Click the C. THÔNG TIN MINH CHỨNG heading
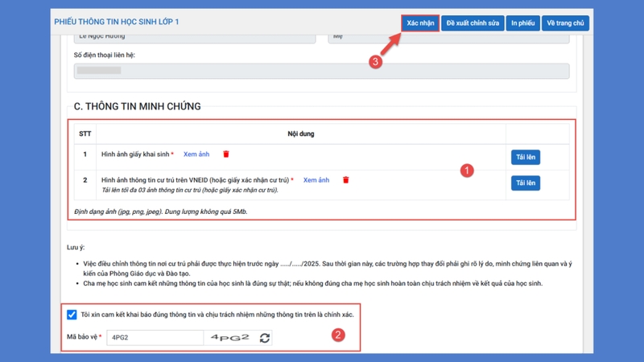This screenshot has width=644, height=362. click(137, 106)
